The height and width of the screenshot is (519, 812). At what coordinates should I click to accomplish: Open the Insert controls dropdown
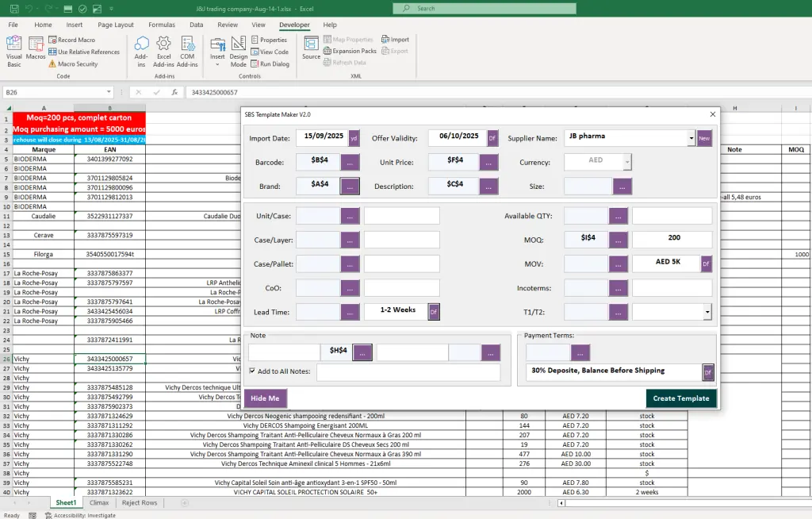point(217,52)
